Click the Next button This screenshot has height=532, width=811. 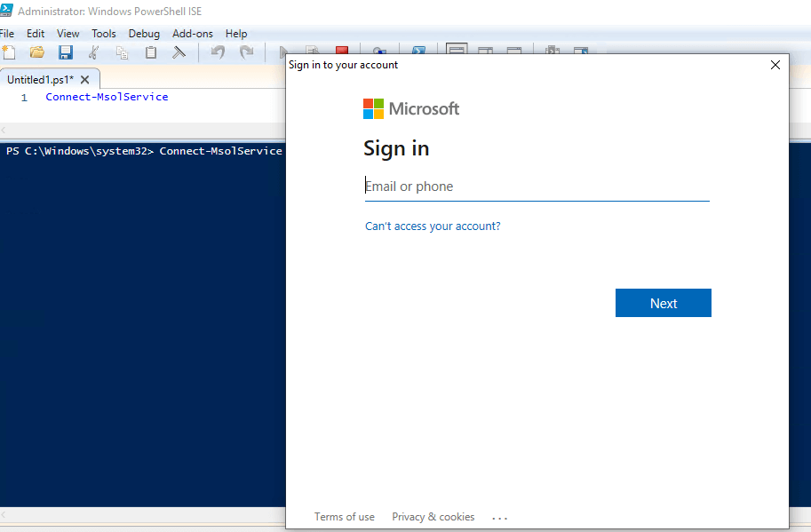pyautogui.click(x=663, y=303)
